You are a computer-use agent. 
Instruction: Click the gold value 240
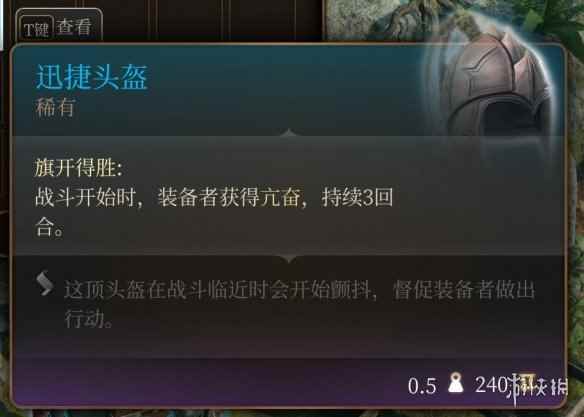(491, 384)
